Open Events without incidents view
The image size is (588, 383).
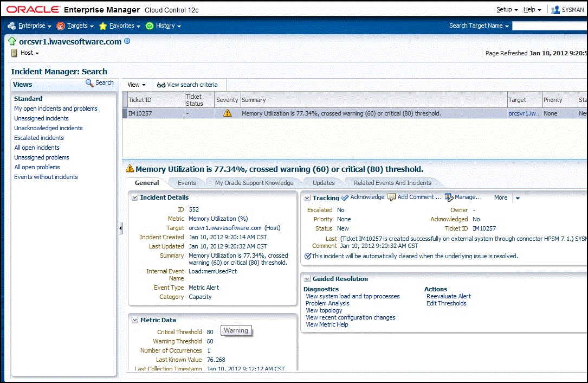pos(46,177)
